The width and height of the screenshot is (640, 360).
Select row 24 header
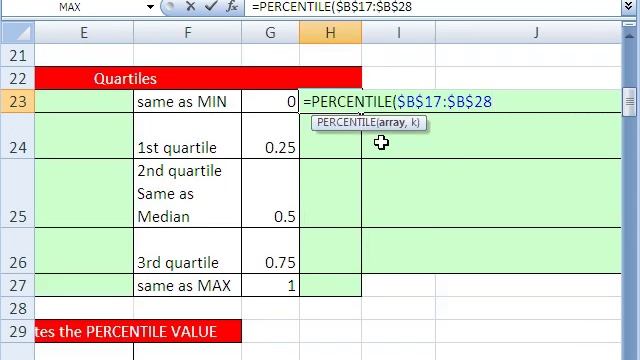18,136
